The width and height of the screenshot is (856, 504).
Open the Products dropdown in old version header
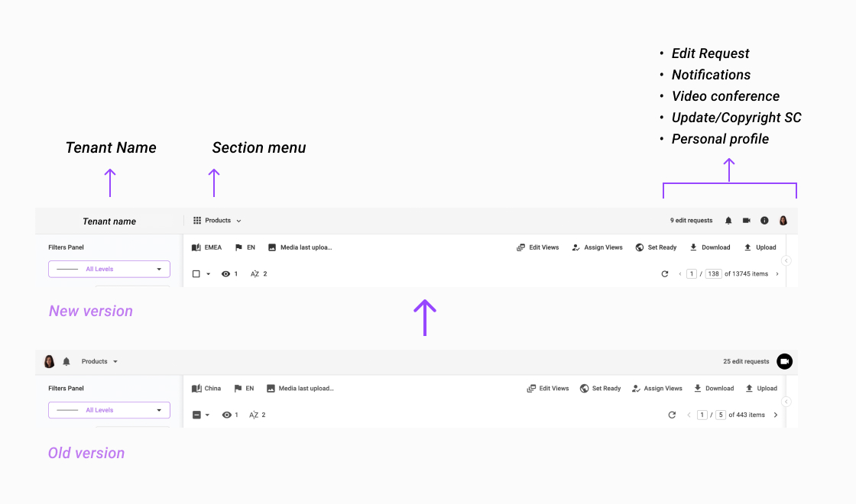click(99, 362)
